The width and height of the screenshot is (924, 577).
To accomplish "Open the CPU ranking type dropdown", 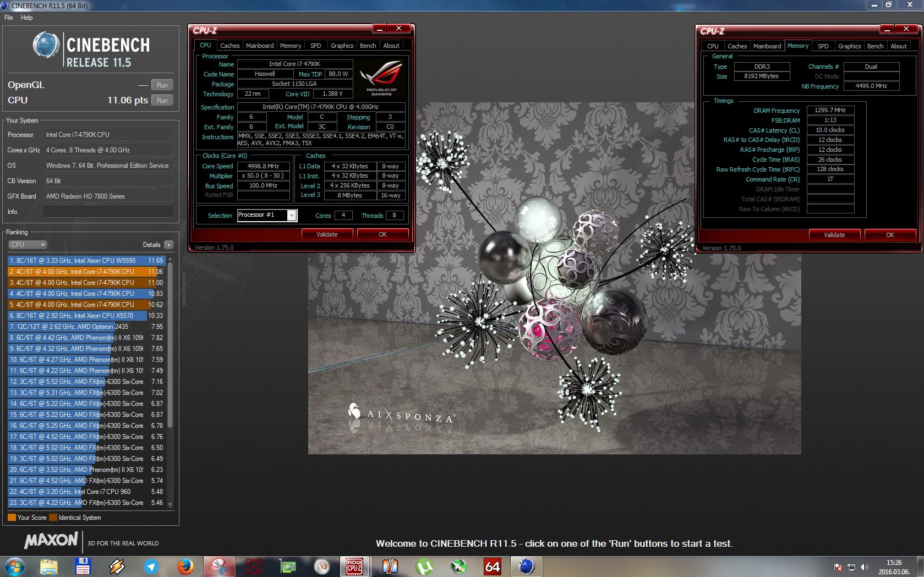I will click(x=28, y=245).
